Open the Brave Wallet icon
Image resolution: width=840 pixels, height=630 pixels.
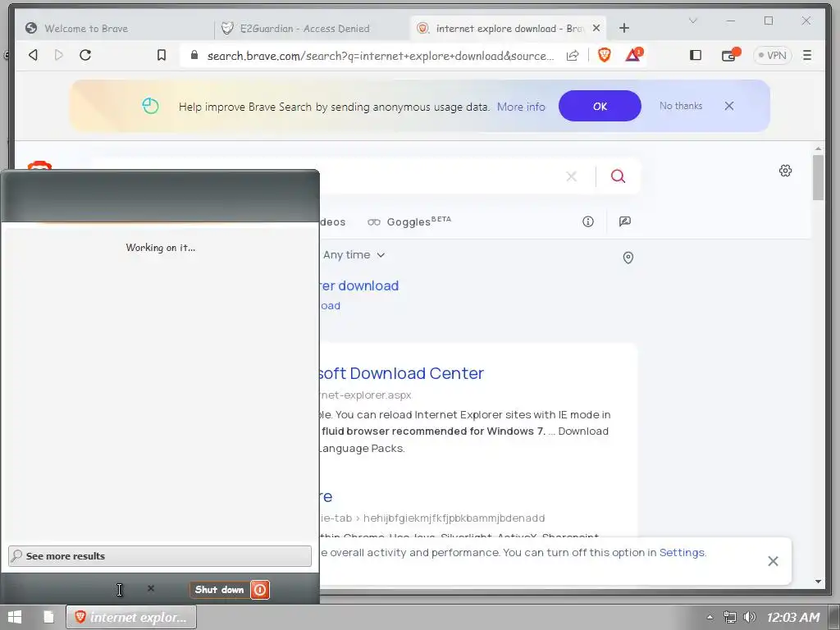pyautogui.click(x=729, y=55)
